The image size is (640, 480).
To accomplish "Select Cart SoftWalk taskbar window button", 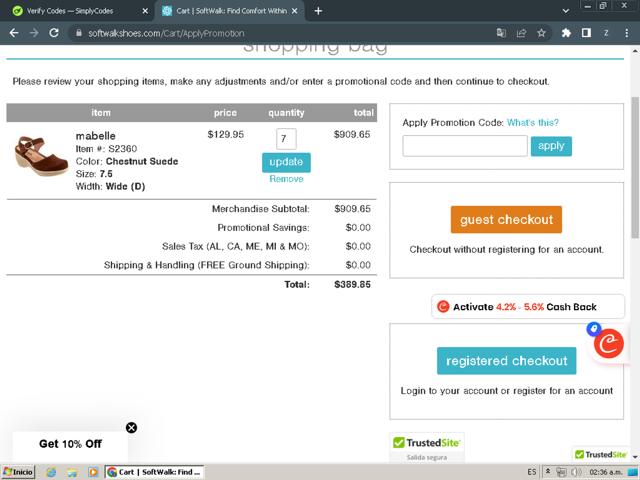I will 154,472.
